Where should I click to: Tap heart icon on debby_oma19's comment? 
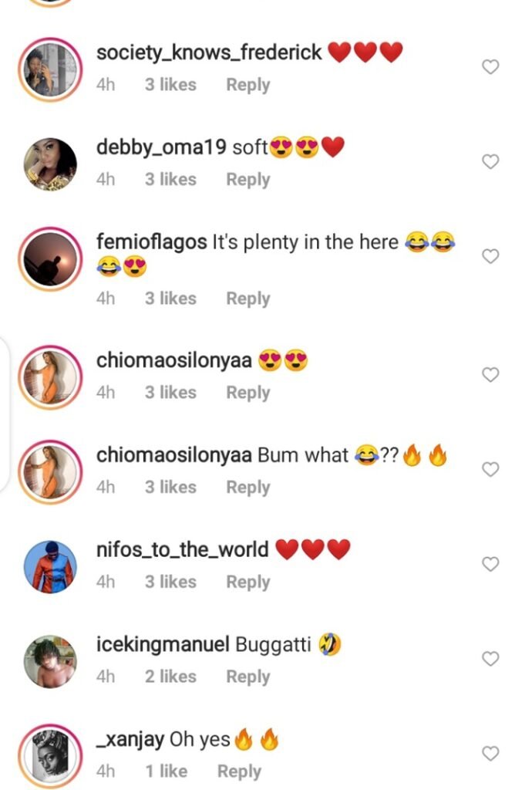(490, 161)
